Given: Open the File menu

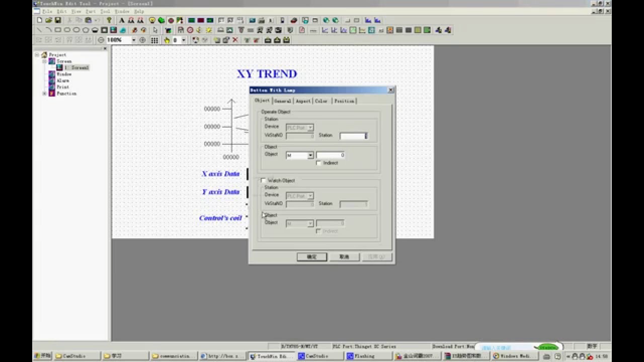Looking at the screenshot, I should (x=47, y=11).
